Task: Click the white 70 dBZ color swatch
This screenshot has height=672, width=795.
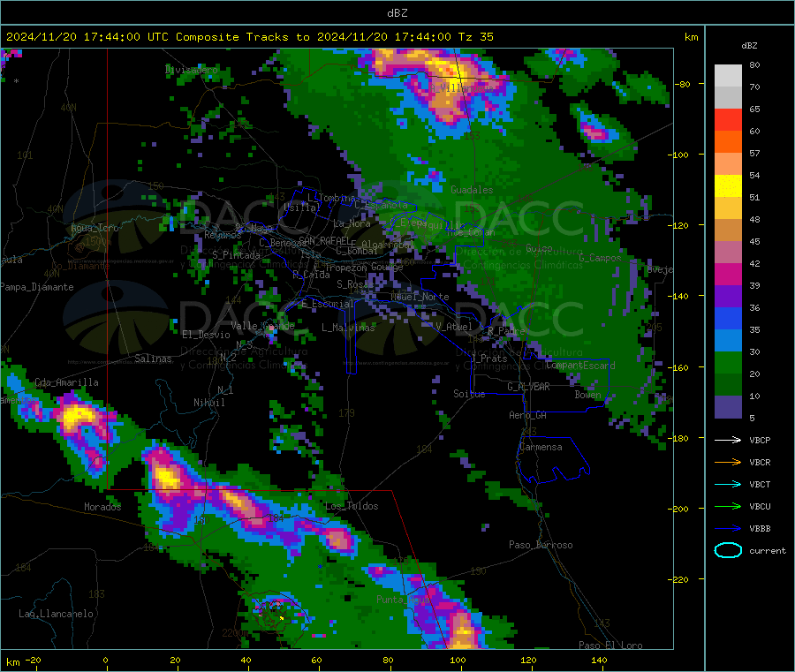Action: 728,76
